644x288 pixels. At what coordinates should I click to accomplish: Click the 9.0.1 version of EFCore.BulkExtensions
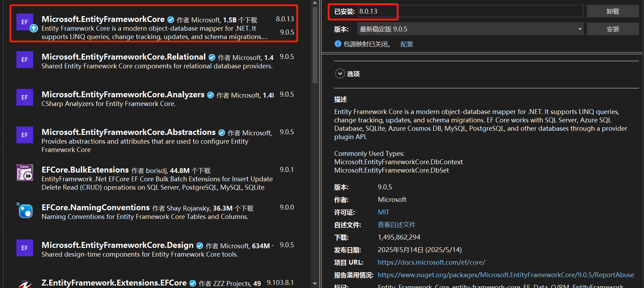pos(287,169)
